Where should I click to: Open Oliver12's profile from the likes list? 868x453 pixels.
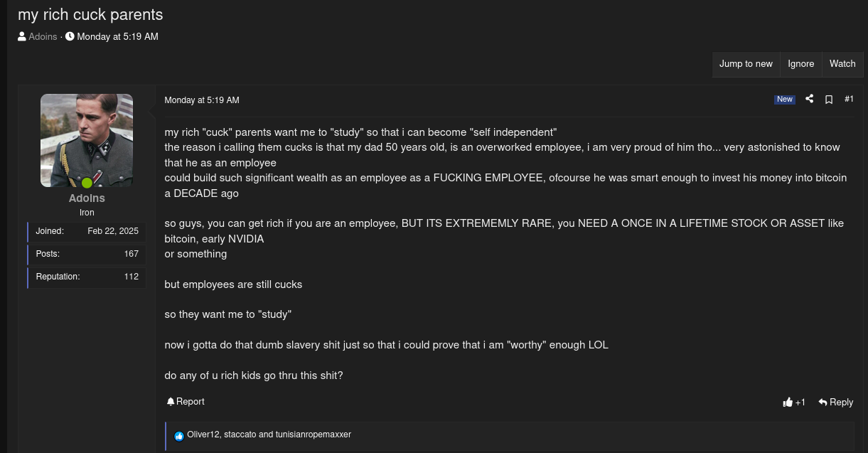coord(203,435)
